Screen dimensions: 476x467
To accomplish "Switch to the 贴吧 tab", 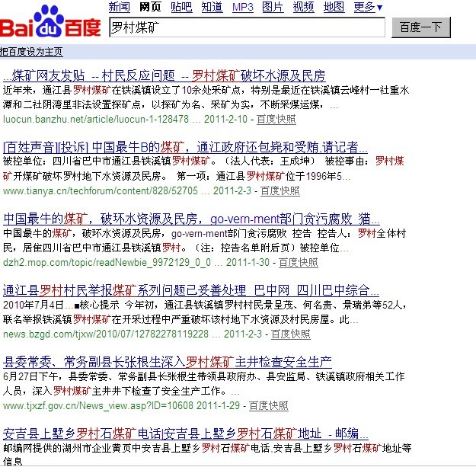I will pos(181,7).
